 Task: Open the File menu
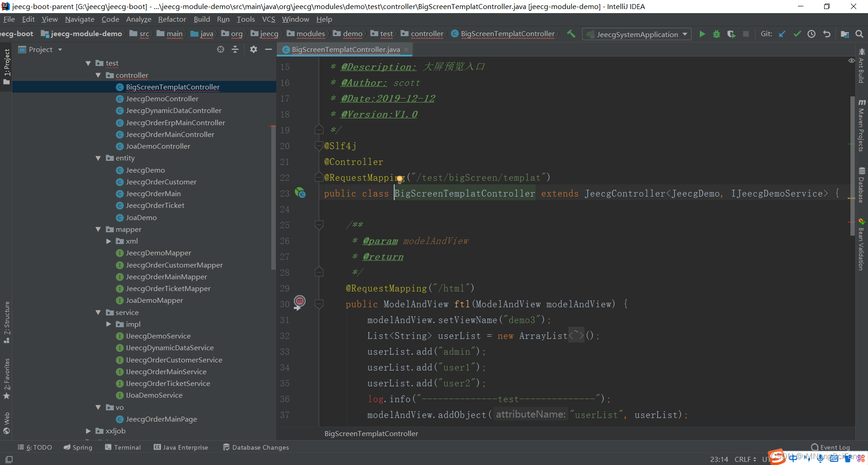coord(9,19)
